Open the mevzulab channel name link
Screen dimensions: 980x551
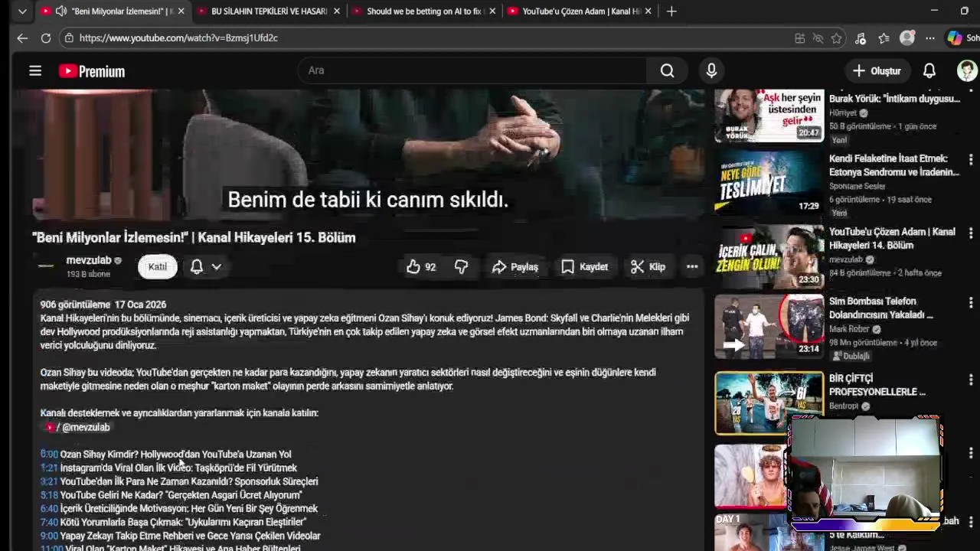[x=89, y=260]
